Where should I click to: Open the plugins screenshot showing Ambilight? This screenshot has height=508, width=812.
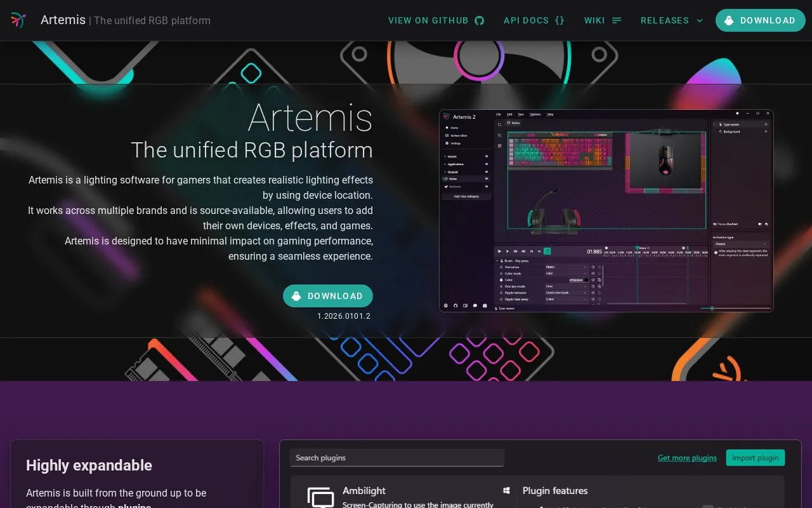click(540, 474)
